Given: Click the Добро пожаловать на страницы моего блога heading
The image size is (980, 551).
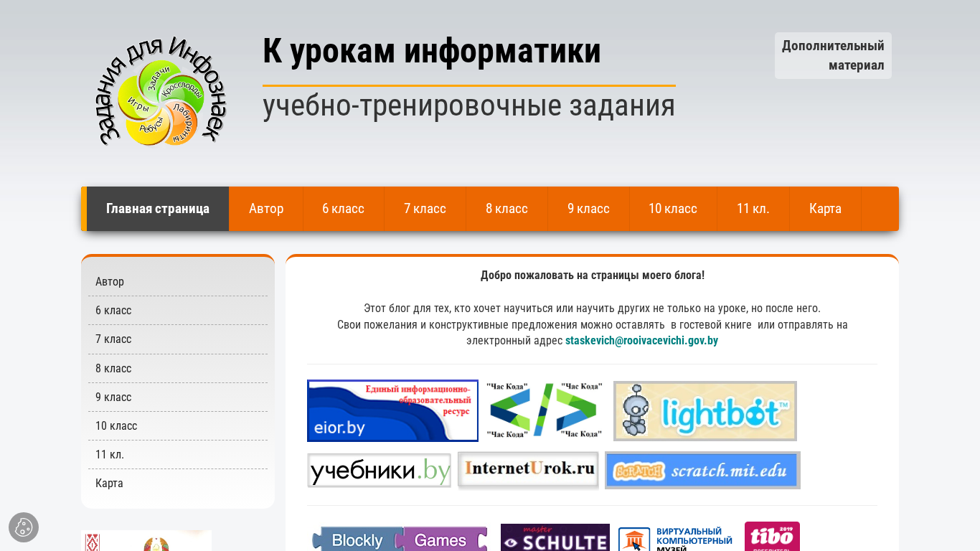Looking at the screenshot, I should [593, 275].
